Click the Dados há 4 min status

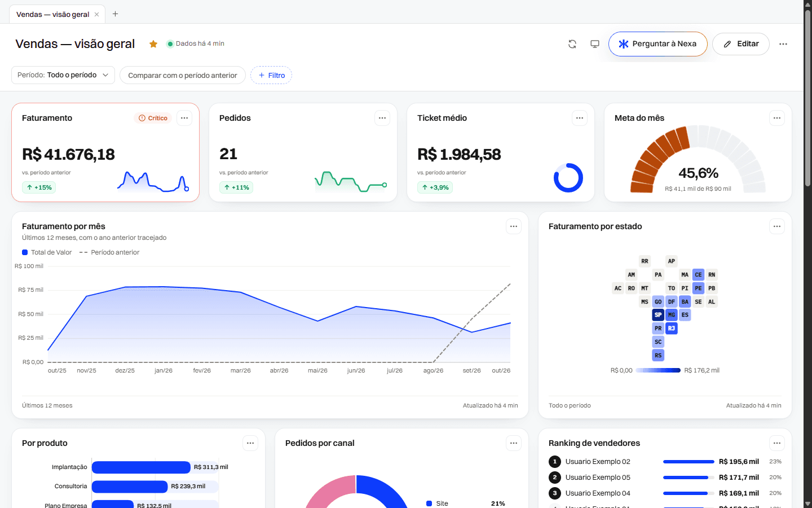coord(196,43)
